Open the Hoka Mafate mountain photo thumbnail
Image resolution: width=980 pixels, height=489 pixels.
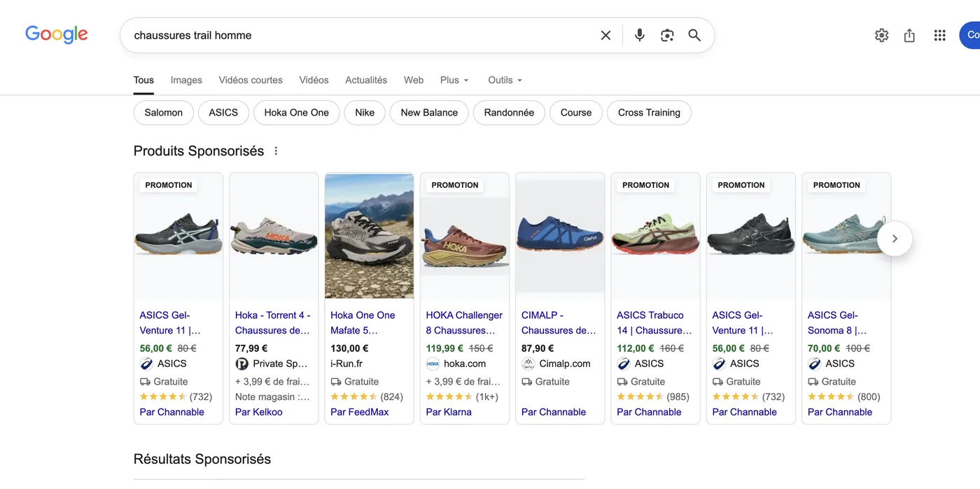click(x=370, y=236)
